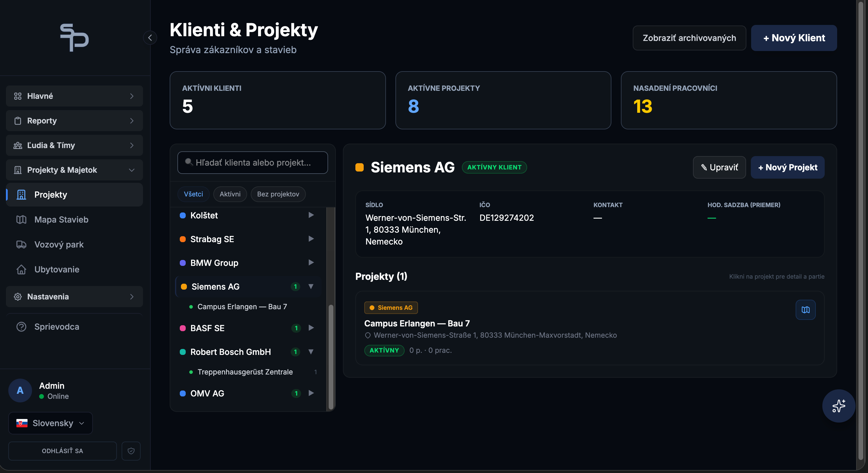Click the Siemens AG tag on project card
Image resolution: width=868 pixels, height=473 pixels.
[391, 307]
